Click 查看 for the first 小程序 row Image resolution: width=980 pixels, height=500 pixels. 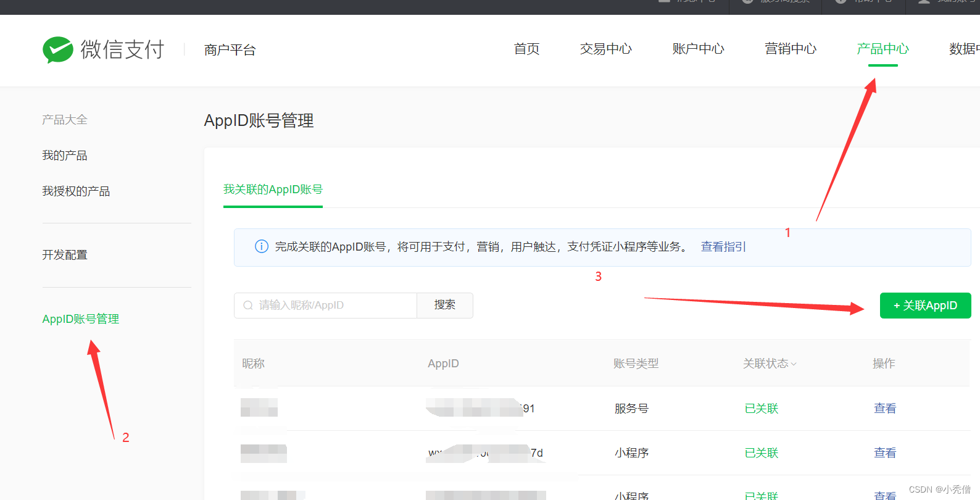(885, 453)
